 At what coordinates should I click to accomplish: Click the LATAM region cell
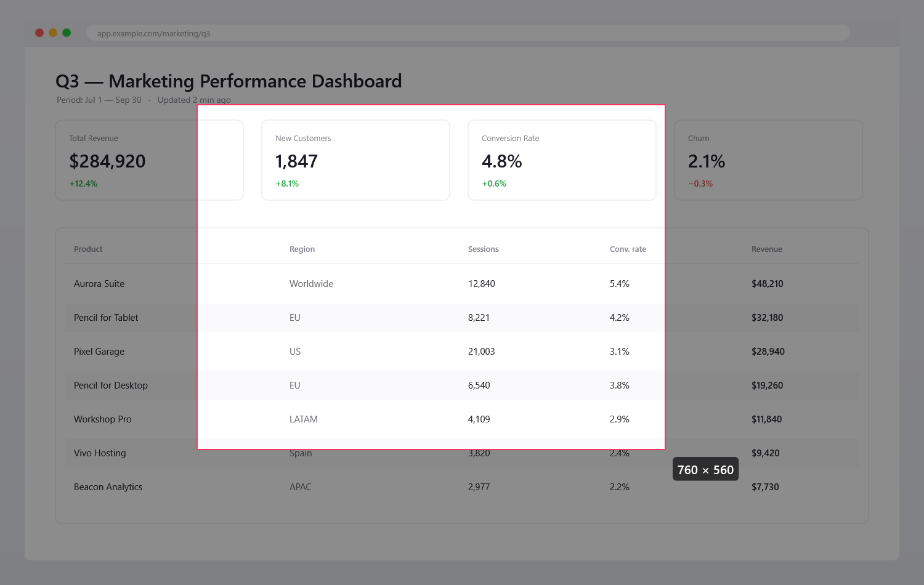point(304,419)
